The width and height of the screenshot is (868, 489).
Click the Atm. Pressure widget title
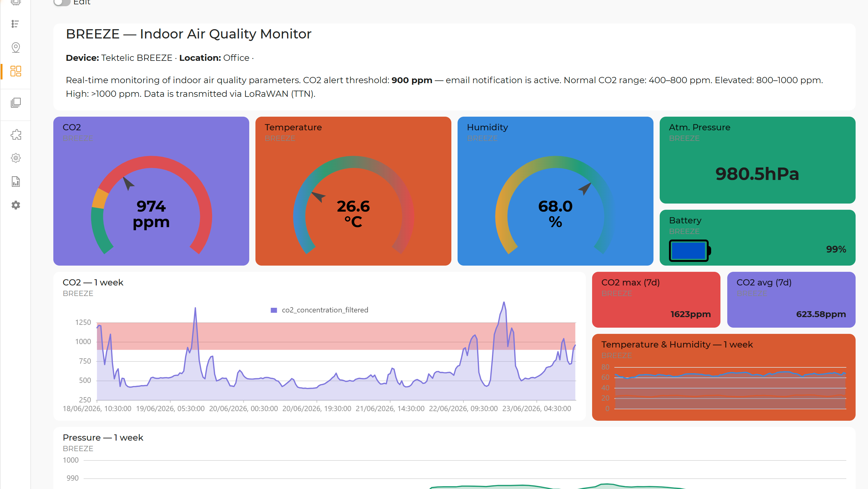click(700, 127)
